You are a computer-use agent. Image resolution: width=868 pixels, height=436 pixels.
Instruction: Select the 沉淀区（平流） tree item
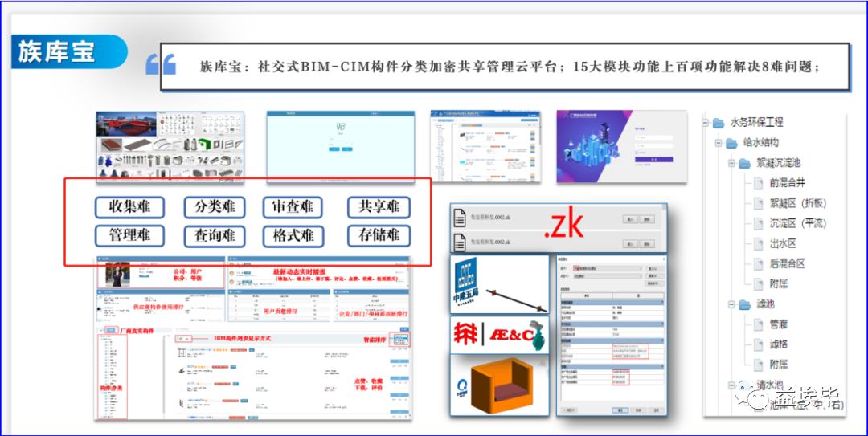pyautogui.click(x=799, y=223)
